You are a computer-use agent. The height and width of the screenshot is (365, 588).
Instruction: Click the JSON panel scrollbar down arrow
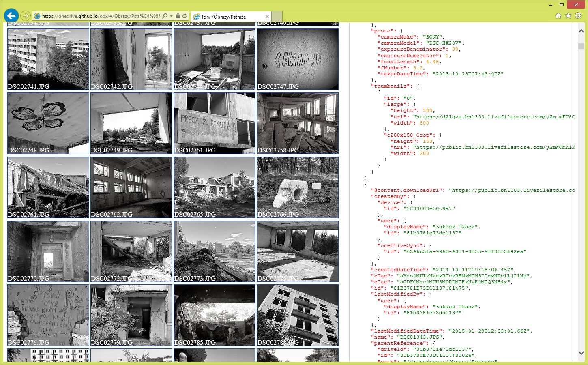click(x=581, y=353)
